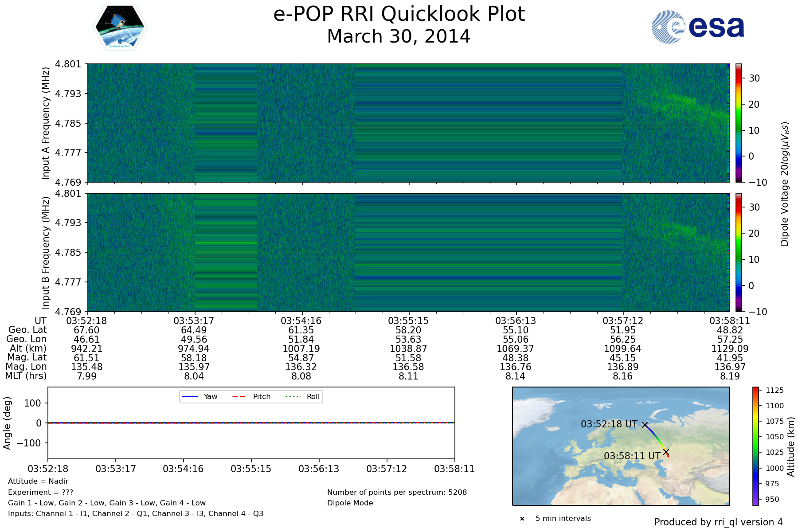
Task: Click the ESA logo
Action: click(698, 27)
